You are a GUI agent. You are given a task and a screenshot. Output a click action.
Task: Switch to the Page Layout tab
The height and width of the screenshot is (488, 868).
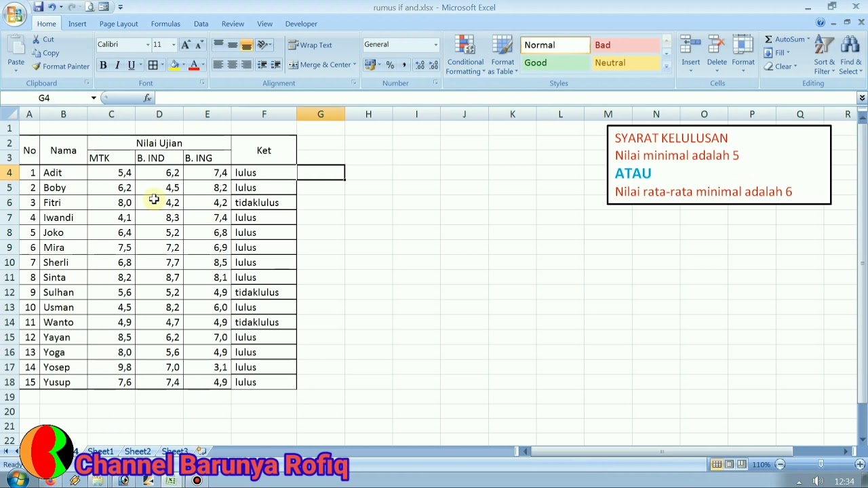tap(119, 24)
